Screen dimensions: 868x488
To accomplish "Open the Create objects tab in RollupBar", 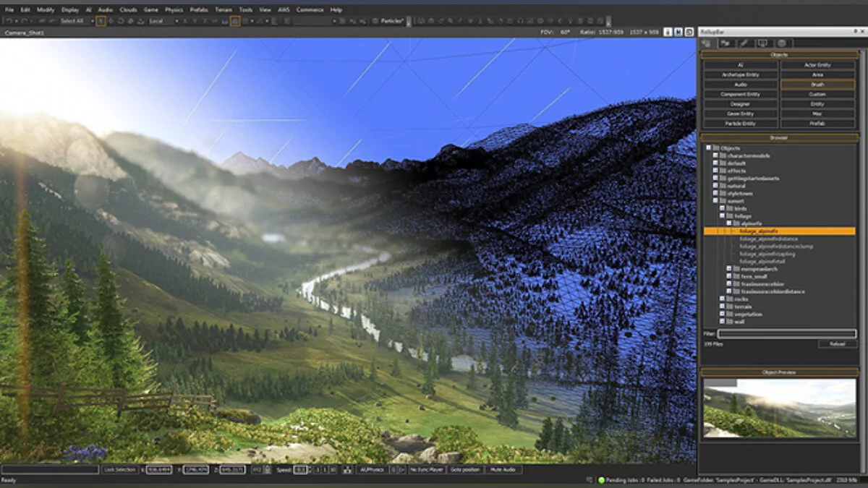I will coord(706,43).
